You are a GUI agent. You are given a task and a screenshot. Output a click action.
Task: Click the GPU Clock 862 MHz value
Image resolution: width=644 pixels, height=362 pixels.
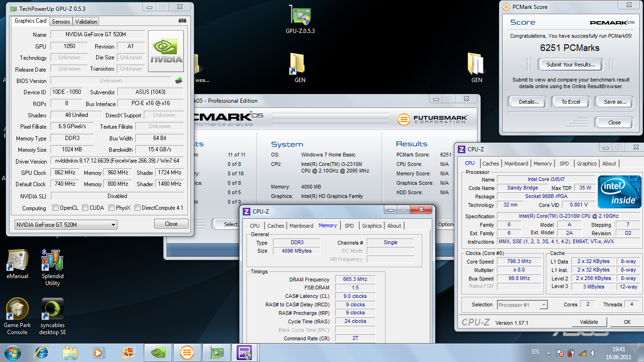coord(65,173)
